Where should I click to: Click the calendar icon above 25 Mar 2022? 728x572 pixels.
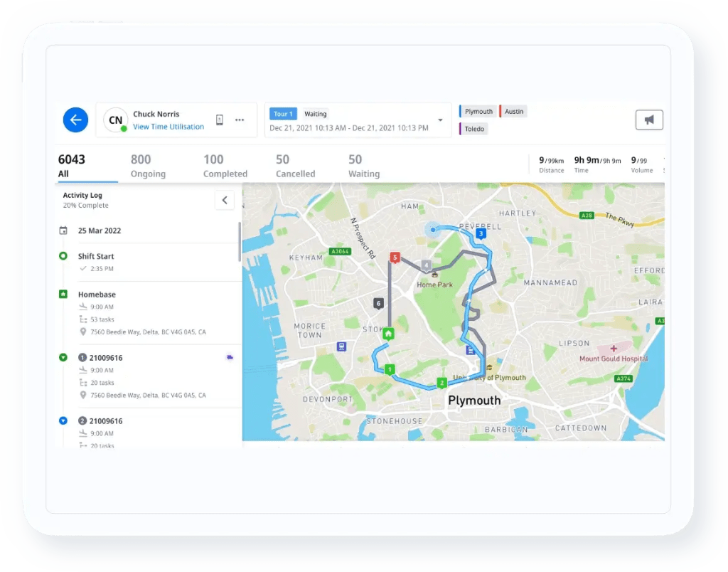click(x=65, y=231)
